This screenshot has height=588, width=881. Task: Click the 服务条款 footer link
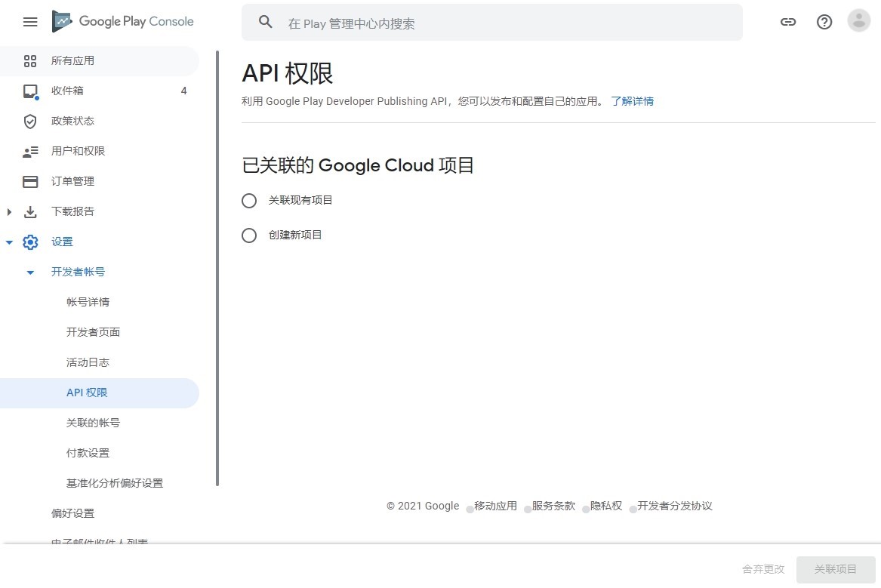(553, 506)
